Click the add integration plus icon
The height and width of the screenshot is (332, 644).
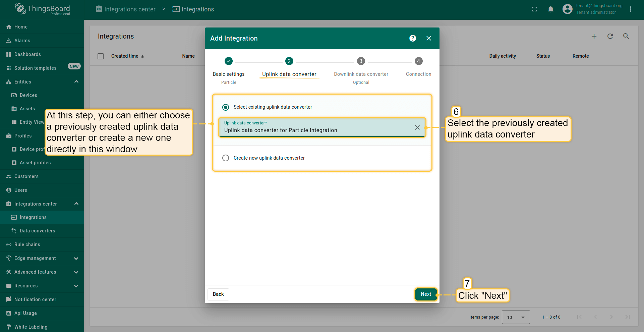click(x=594, y=36)
